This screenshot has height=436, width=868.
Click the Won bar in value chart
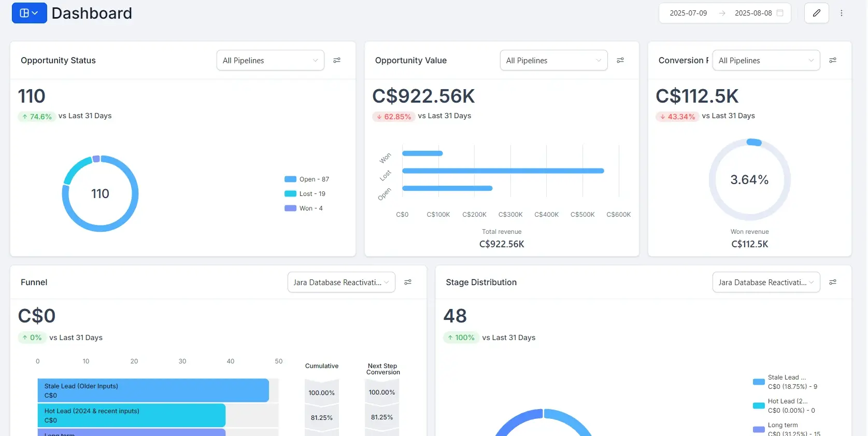point(422,153)
